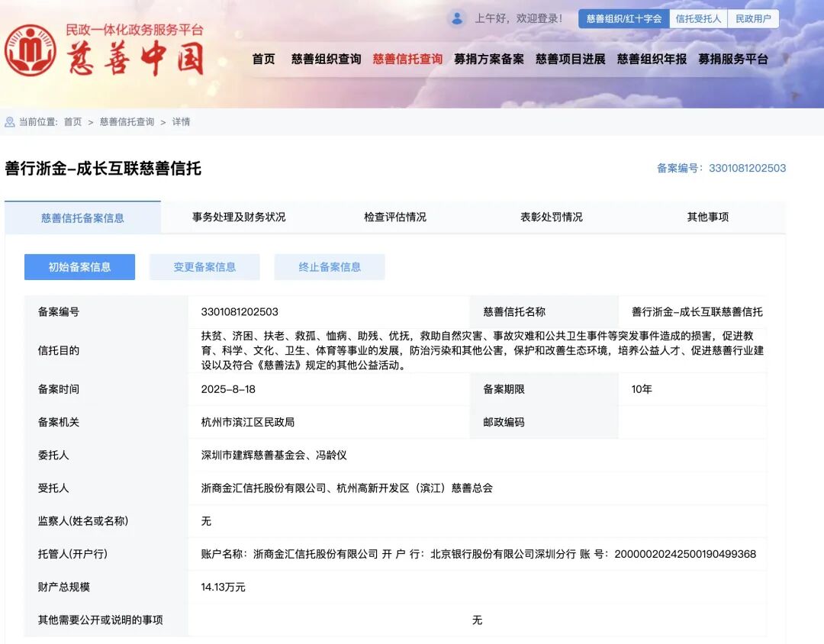The image size is (824, 644).
Task: Open 募捐方案备案 in the navigation bar
Action: coord(489,59)
